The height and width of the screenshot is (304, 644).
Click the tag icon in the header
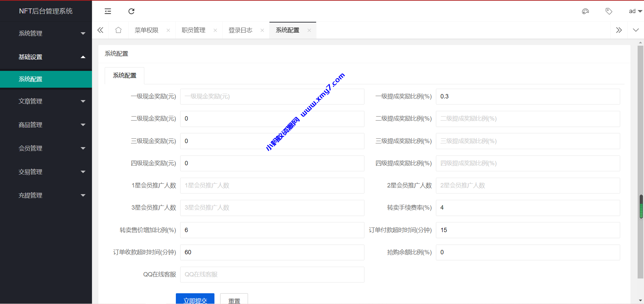pos(609,11)
